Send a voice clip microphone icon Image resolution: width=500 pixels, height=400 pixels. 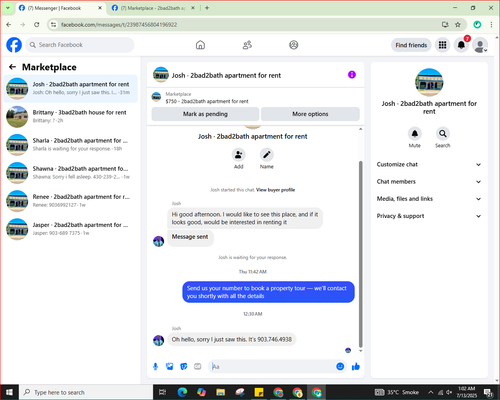coord(155,367)
